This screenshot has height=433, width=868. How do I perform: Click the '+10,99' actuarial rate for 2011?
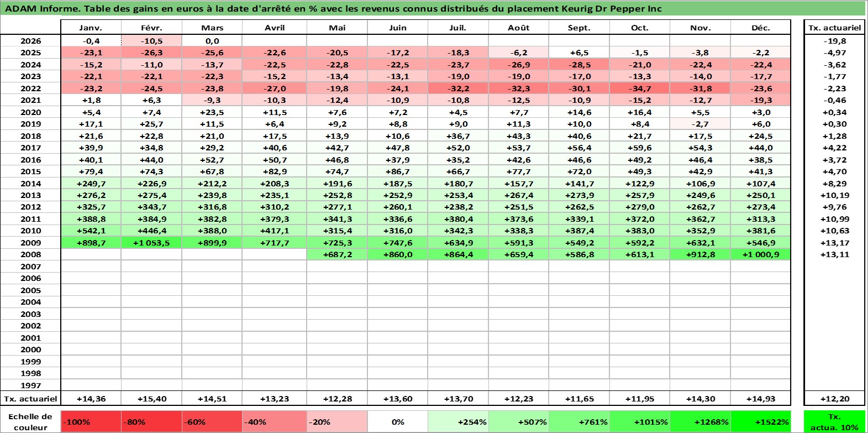[834, 219]
